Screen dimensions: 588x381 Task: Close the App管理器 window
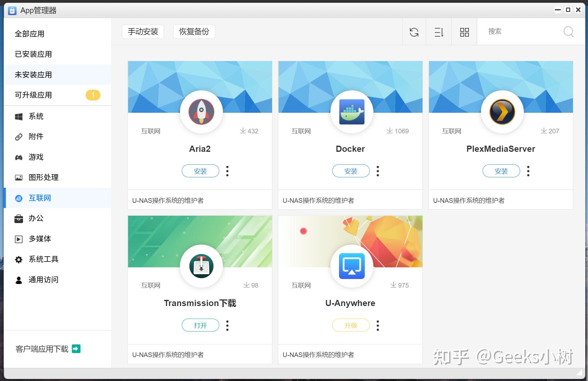578,10
